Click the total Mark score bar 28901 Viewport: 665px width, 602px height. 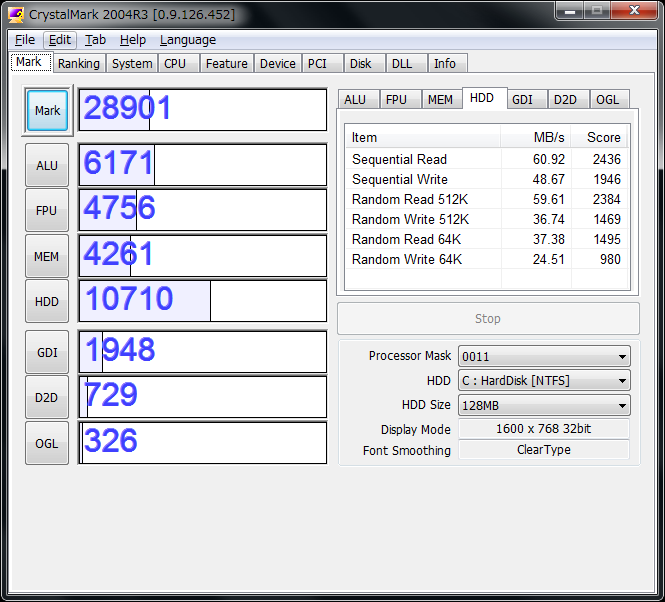[203, 110]
